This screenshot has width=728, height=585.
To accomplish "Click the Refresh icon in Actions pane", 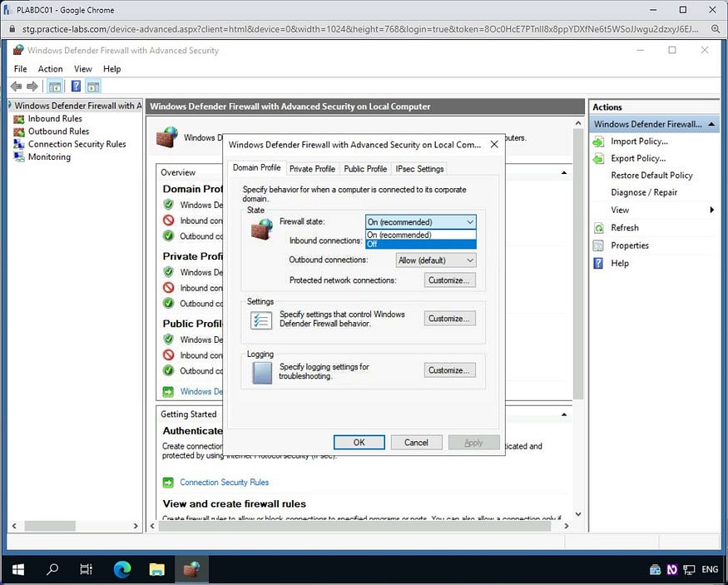I will pos(598,228).
